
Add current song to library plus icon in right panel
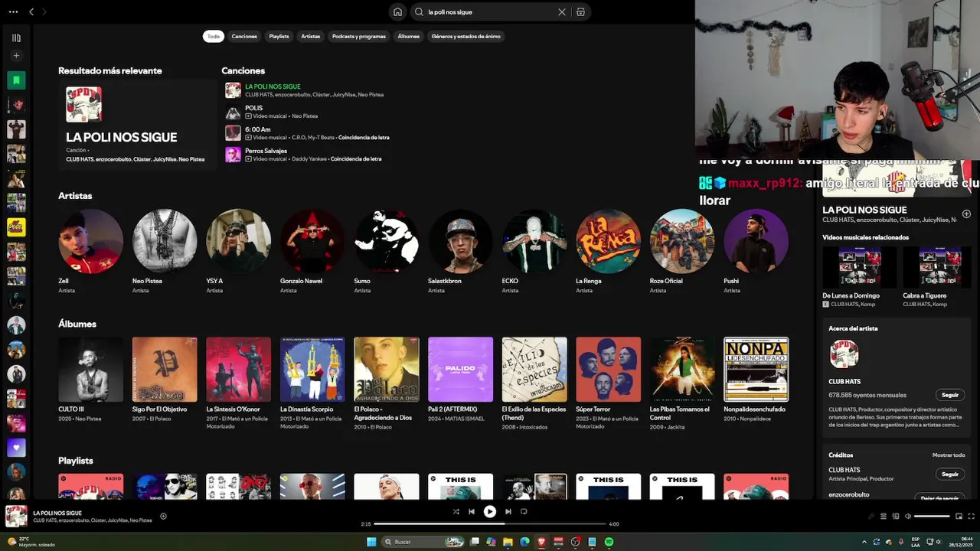point(966,214)
